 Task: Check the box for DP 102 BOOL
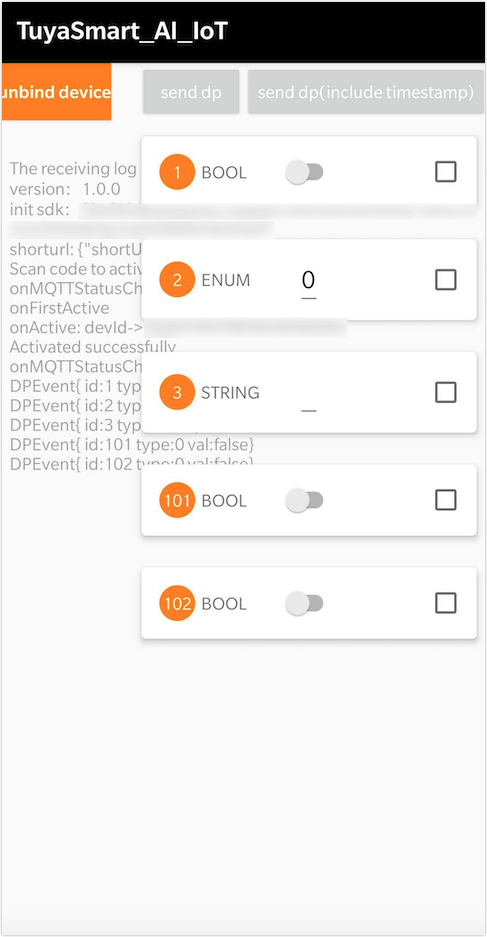click(x=446, y=604)
